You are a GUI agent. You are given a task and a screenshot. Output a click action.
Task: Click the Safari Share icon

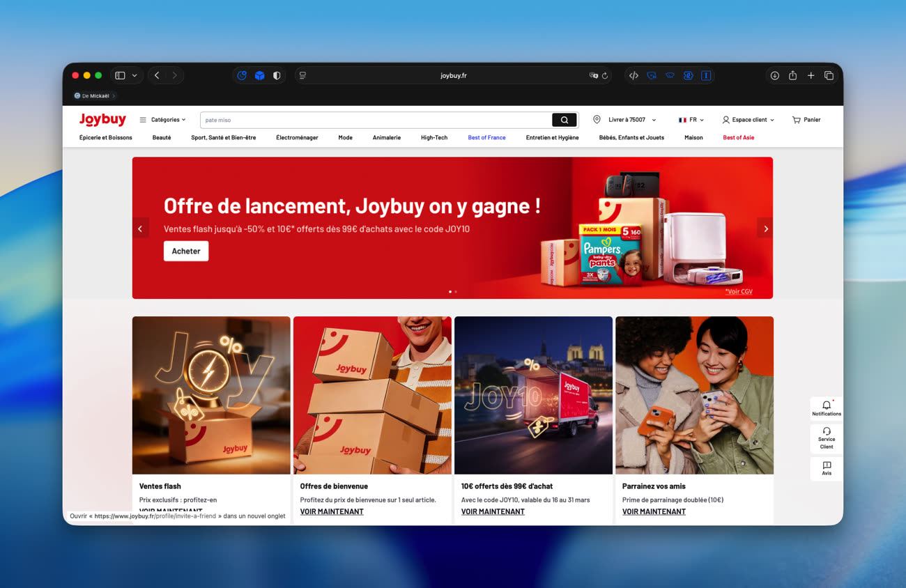coord(792,76)
